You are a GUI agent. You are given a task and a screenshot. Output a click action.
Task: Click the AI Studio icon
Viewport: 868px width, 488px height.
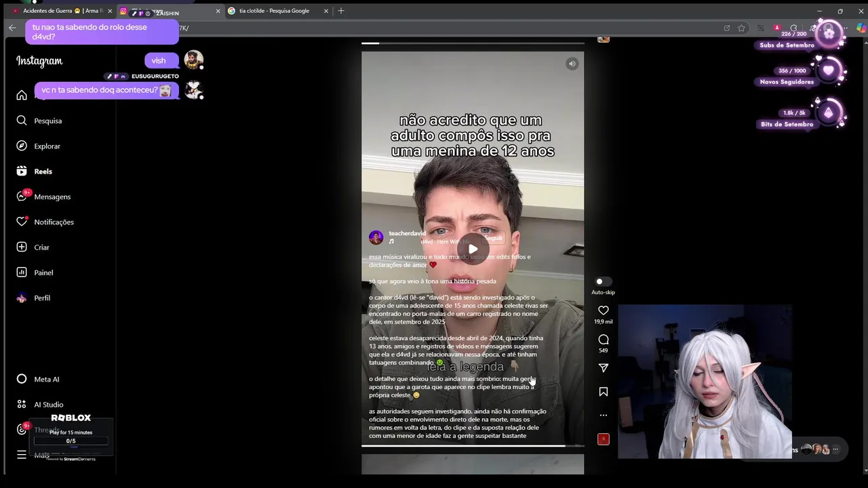coord(22,405)
